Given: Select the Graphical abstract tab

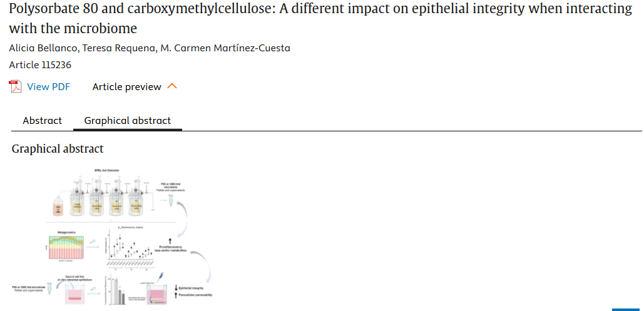Looking at the screenshot, I should [127, 120].
